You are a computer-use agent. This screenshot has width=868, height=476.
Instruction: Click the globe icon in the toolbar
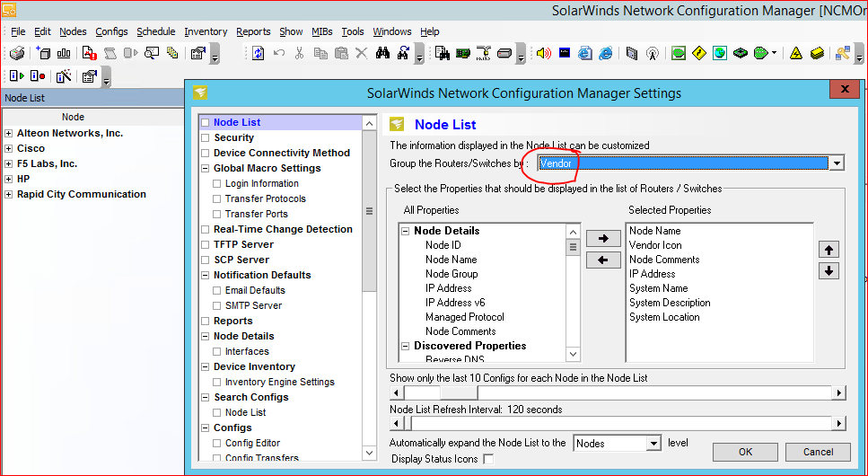(720, 53)
